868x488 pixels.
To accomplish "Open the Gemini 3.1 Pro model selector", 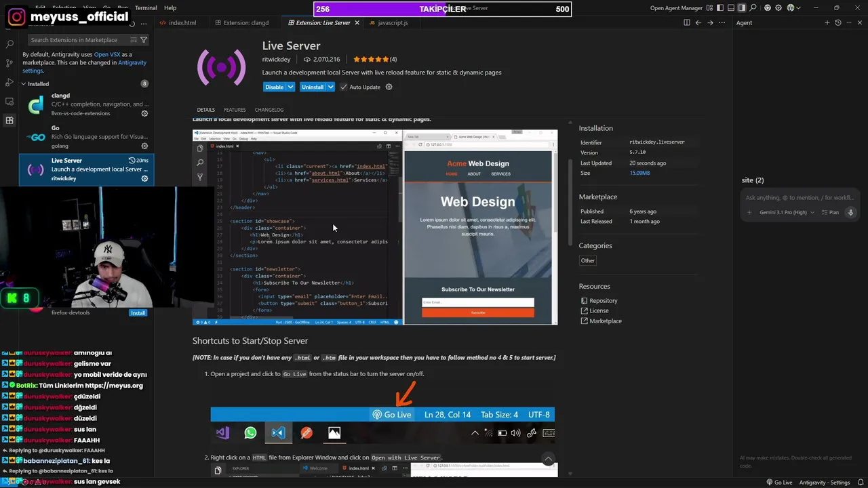I will coord(787,212).
